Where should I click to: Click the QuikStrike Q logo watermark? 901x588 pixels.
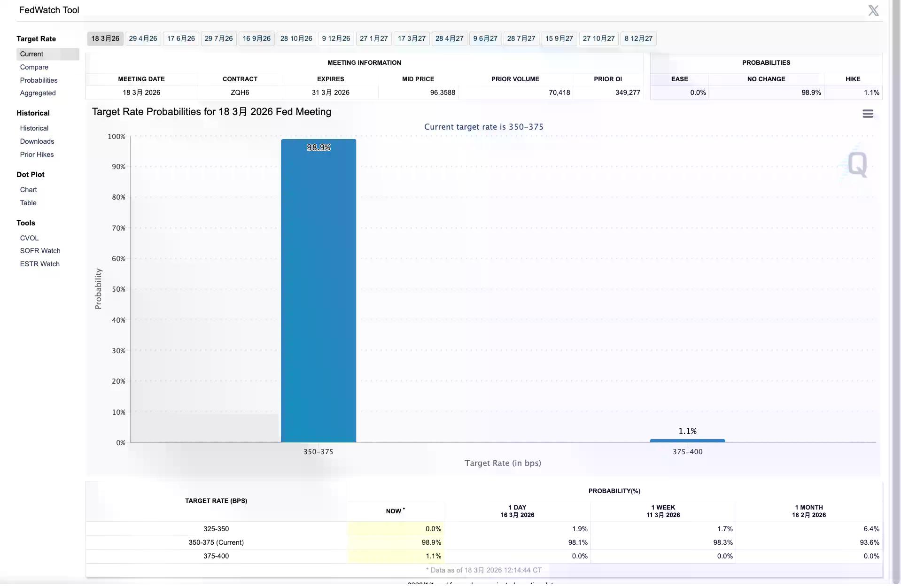coord(857,164)
